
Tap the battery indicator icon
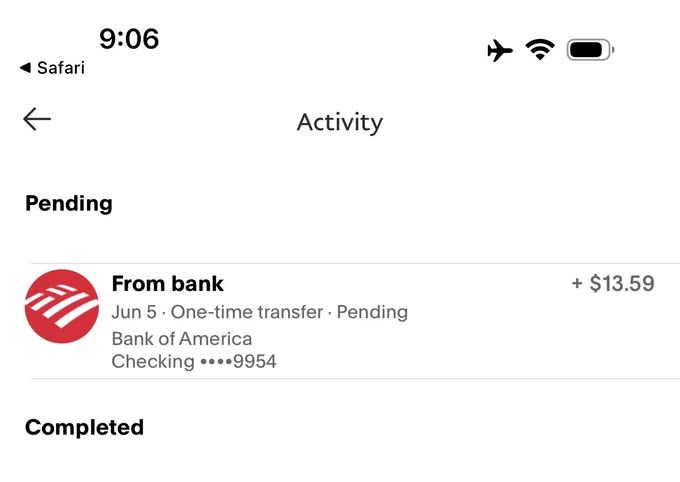590,50
